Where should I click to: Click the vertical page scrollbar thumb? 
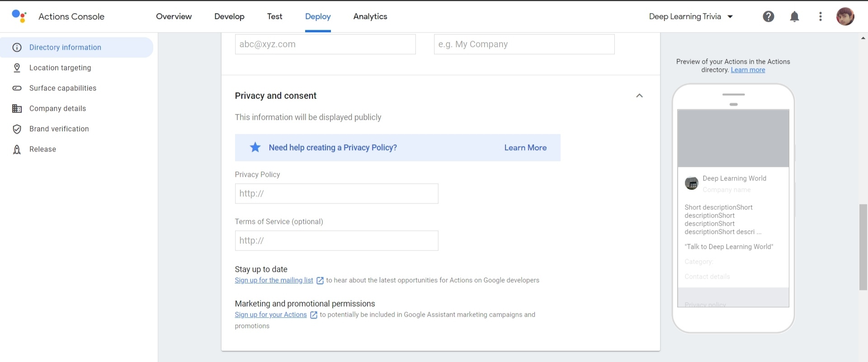click(863, 247)
